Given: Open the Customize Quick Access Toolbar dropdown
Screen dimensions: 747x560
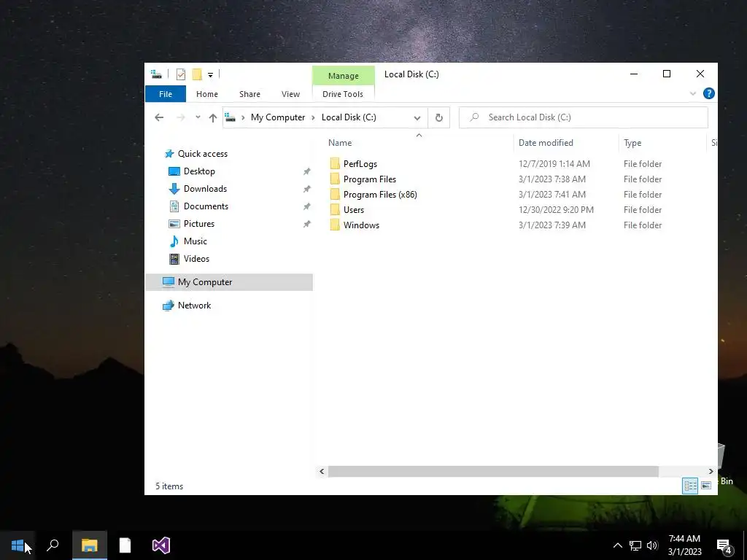Looking at the screenshot, I should click(210, 75).
